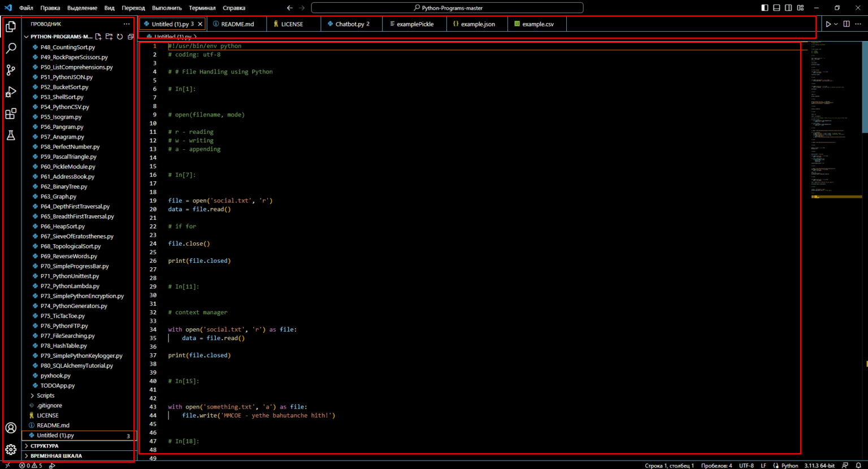
Task: Toggle the primary sidebar visibility
Action: [x=765, y=8]
